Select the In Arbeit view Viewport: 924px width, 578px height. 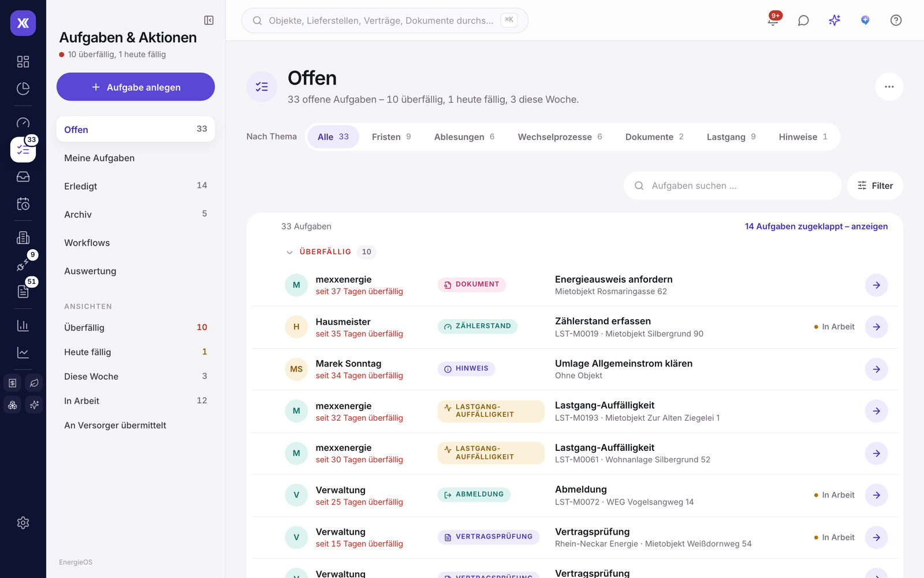(136, 401)
